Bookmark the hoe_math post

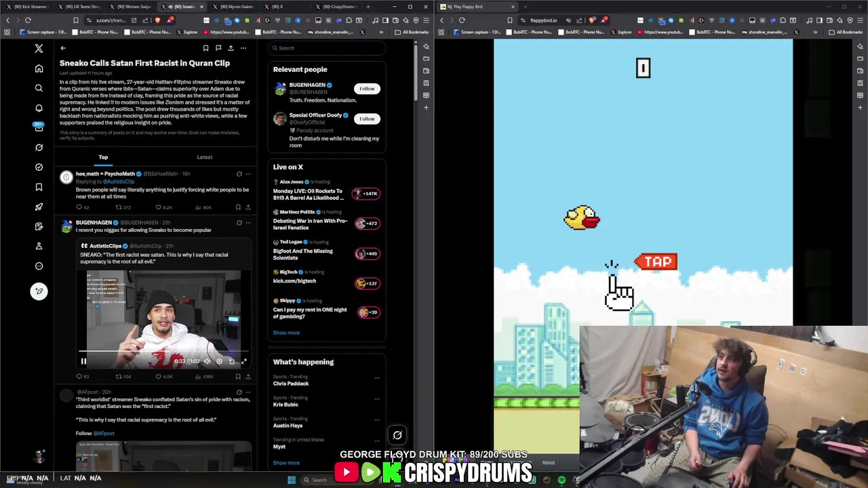pyautogui.click(x=238, y=207)
